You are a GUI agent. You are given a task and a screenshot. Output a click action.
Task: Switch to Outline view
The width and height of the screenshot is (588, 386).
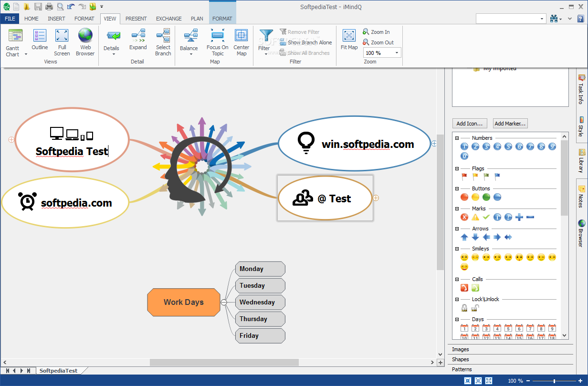(40, 39)
